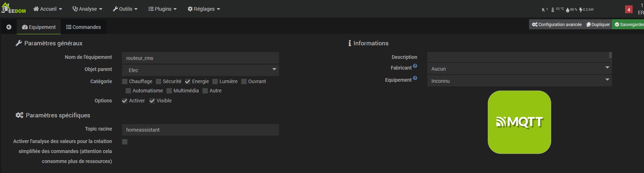Click the temperature thermometer summary icon

pos(553,10)
